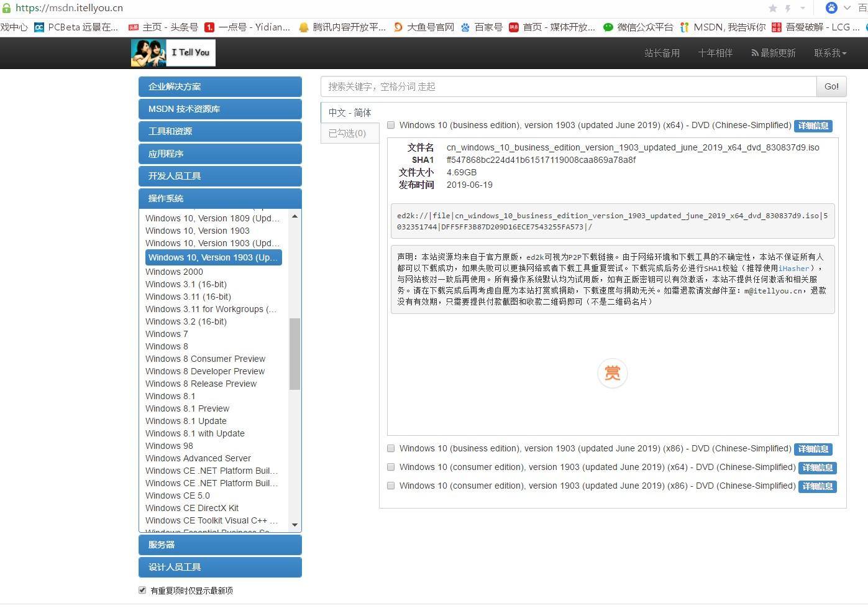The height and width of the screenshot is (613, 868).
Task: Click the I Tell You site logo
Action: (x=173, y=53)
